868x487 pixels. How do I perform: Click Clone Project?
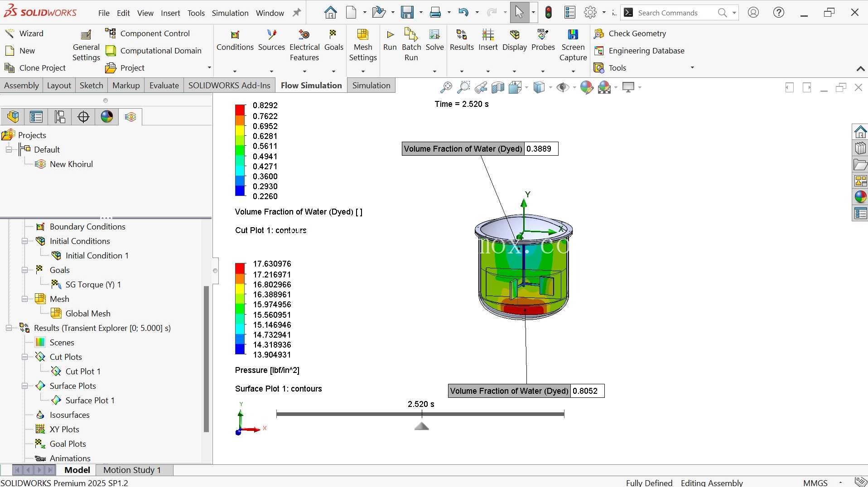[35, 68]
